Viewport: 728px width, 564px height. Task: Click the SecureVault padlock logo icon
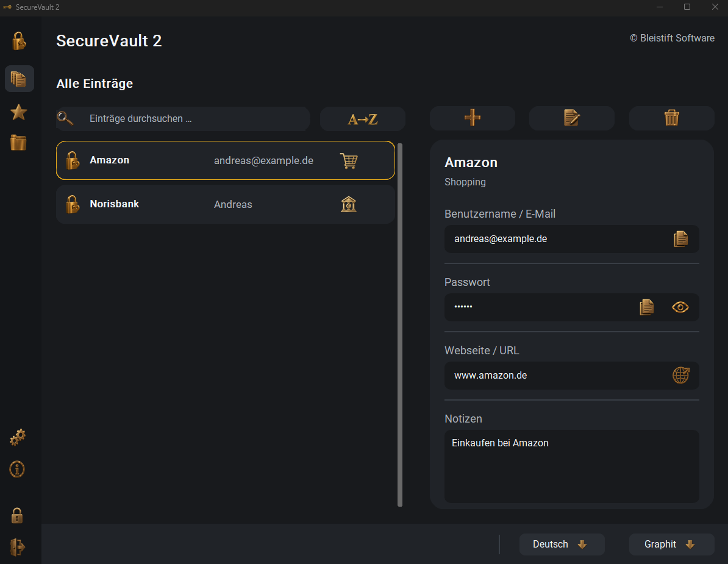coord(18,41)
